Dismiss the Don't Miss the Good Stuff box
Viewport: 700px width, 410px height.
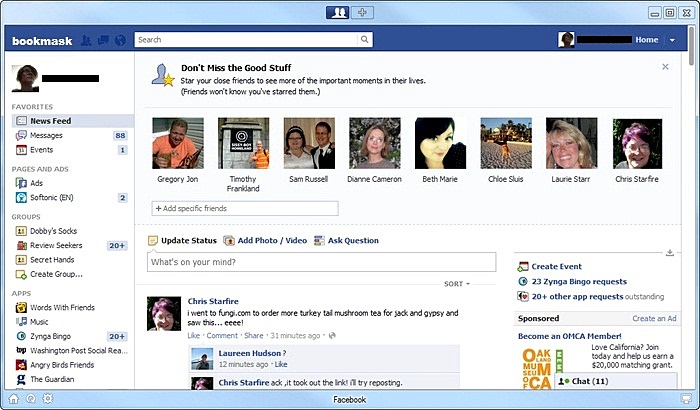click(665, 67)
